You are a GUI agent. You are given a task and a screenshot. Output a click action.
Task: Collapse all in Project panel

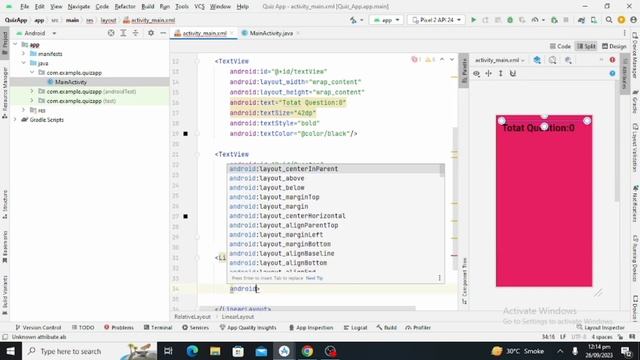136,33
